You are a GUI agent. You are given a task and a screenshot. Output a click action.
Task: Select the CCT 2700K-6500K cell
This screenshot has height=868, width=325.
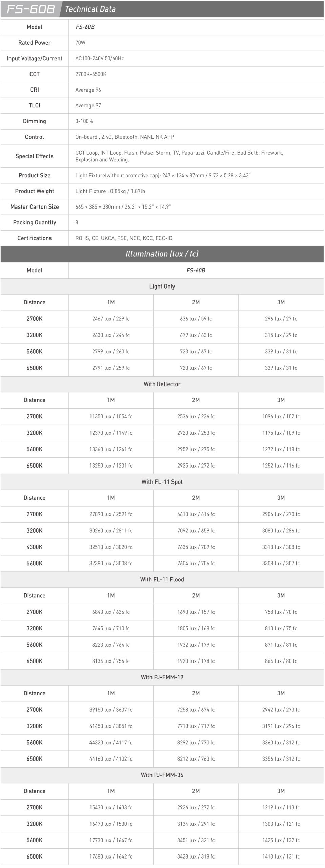(91, 74)
